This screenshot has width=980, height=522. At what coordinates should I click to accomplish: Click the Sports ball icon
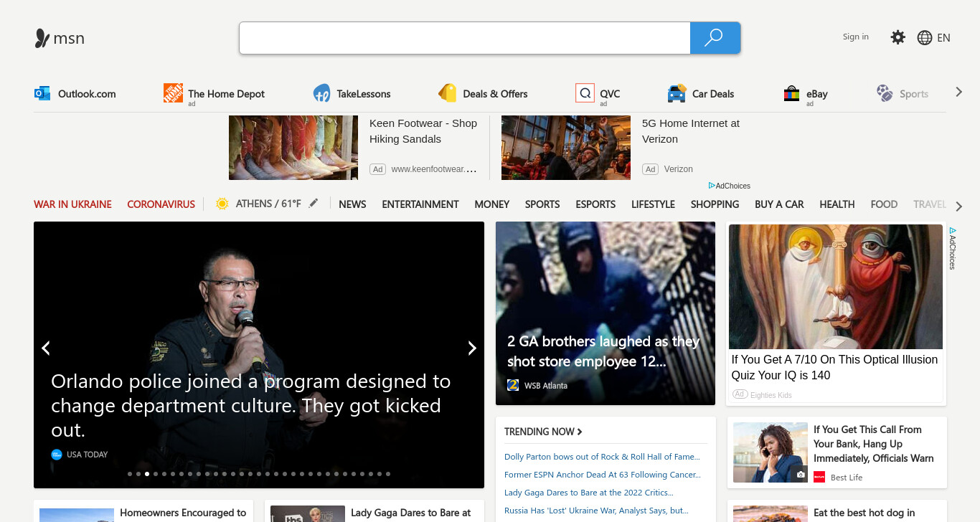885,93
